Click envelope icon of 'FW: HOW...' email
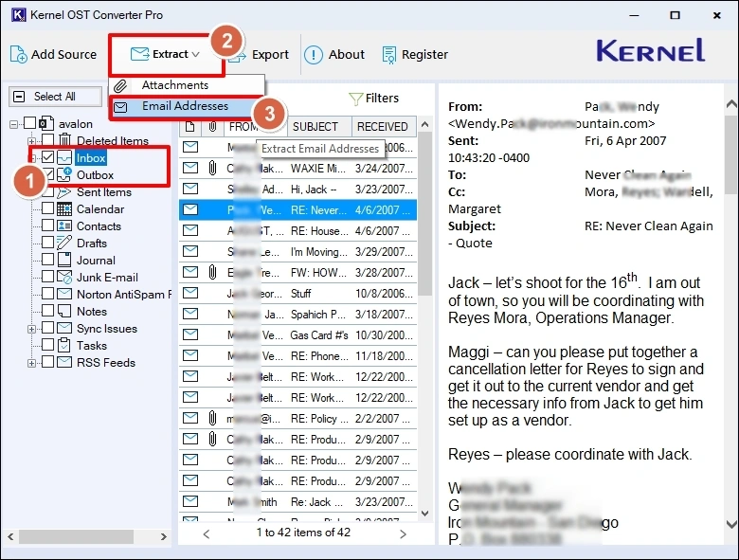This screenshot has width=739, height=560. coord(190,272)
